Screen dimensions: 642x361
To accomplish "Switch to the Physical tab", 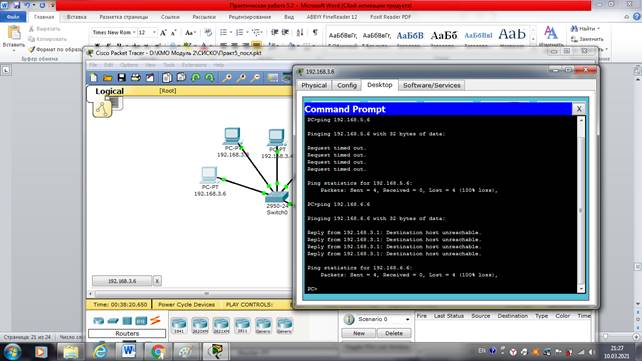I will [x=314, y=85].
